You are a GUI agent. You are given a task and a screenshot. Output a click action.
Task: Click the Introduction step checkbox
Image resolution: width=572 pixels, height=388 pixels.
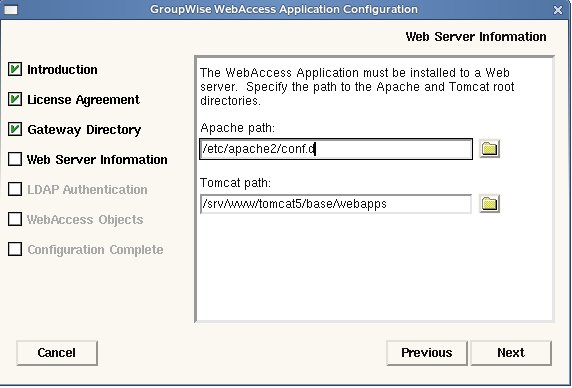click(15, 69)
